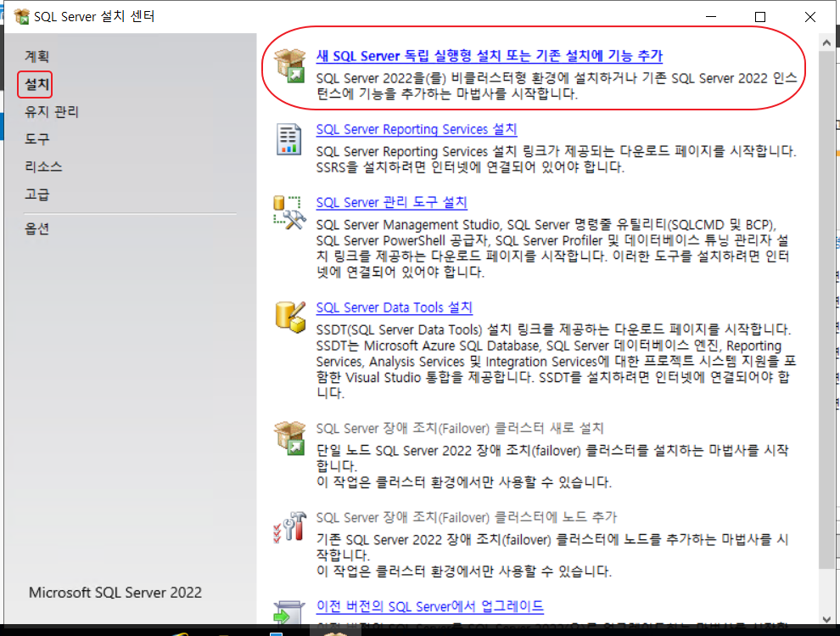
Task: Go to the 고급 sidebar page
Action: tap(37, 194)
